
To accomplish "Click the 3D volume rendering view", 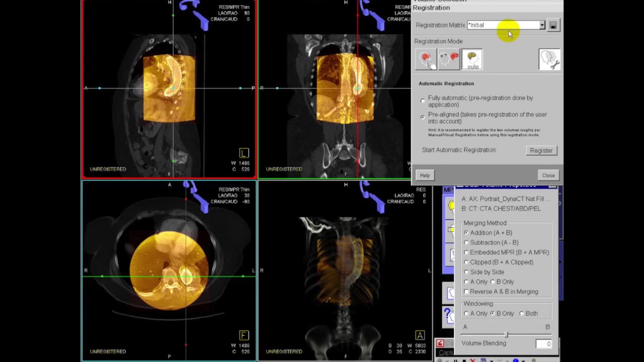I will [x=345, y=270].
